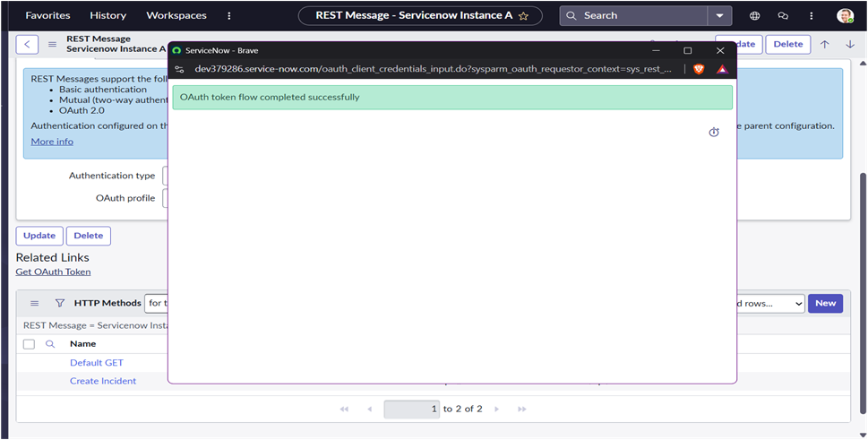This screenshot has width=868, height=440.
Task: Click the page row number input field
Action: click(x=412, y=409)
